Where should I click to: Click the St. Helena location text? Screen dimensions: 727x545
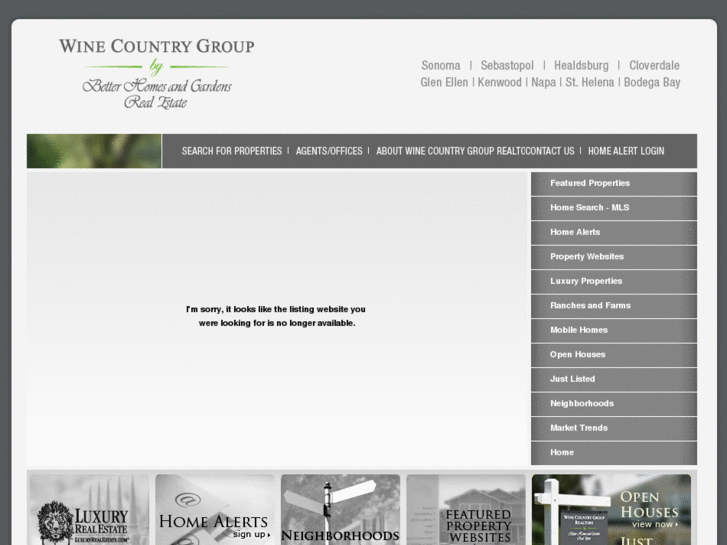[x=590, y=82]
